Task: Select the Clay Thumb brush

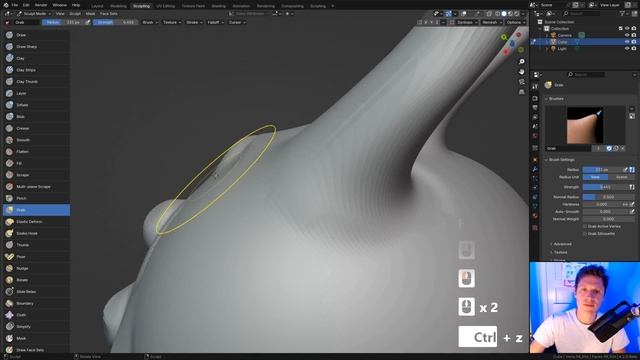Action: [36, 82]
